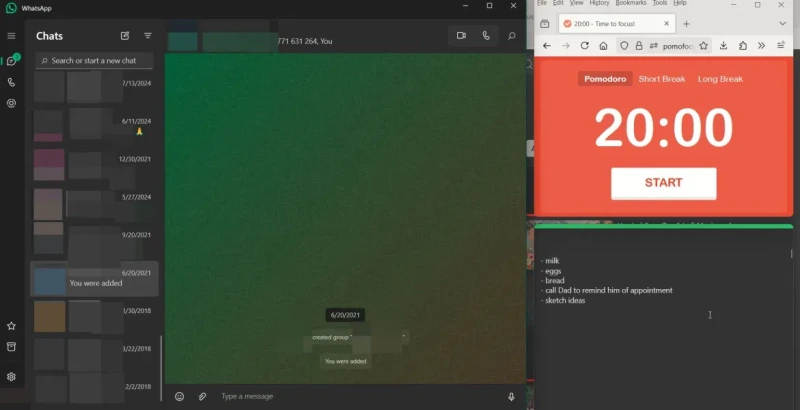This screenshot has width=800, height=410.
Task: Start a WhatsApp video call
Action: pos(461,36)
